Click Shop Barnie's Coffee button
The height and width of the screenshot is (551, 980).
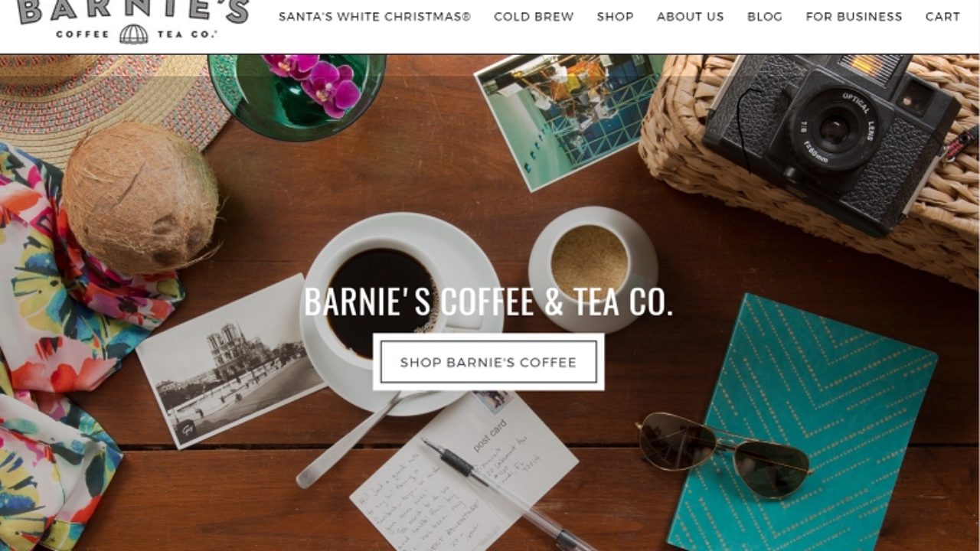point(488,362)
